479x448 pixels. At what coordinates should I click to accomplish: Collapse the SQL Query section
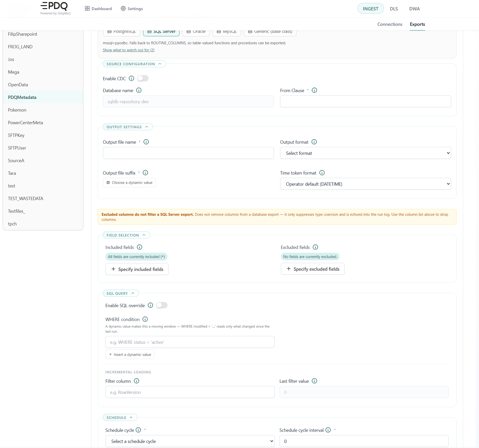pyautogui.click(x=121, y=293)
